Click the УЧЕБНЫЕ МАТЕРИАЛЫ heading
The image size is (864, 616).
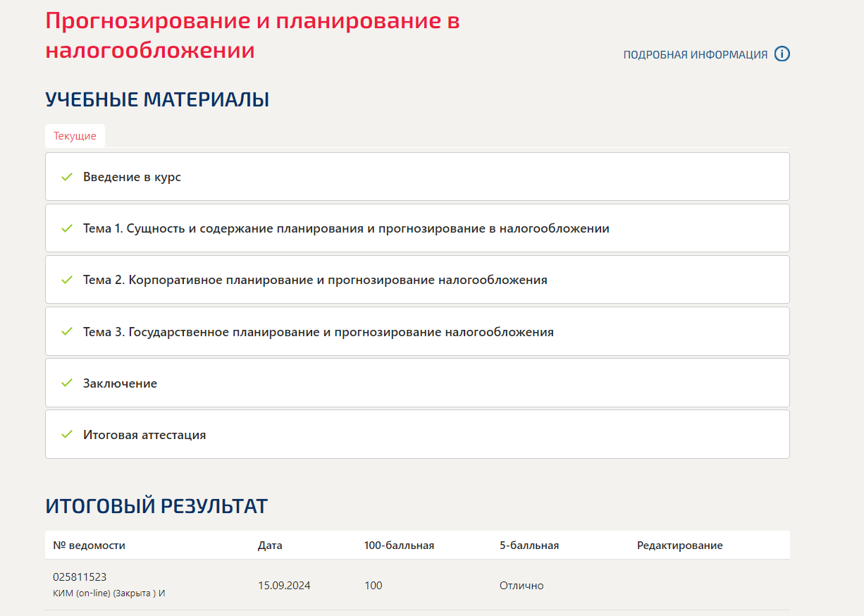pos(157,99)
